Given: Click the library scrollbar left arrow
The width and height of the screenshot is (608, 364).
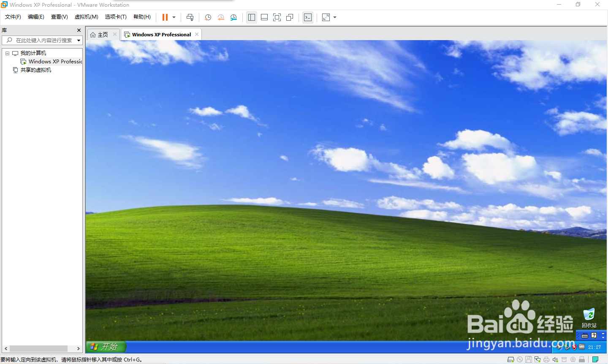Looking at the screenshot, I should (x=6, y=348).
